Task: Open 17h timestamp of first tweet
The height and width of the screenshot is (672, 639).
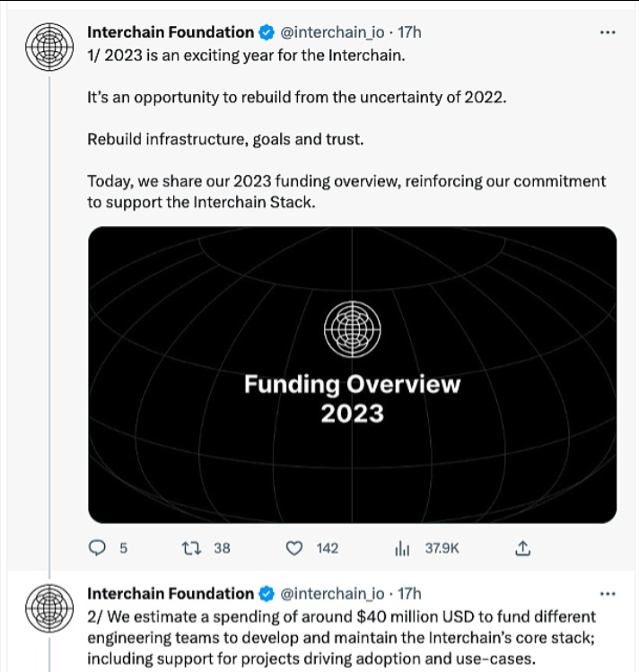Action: tap(409, 32)
